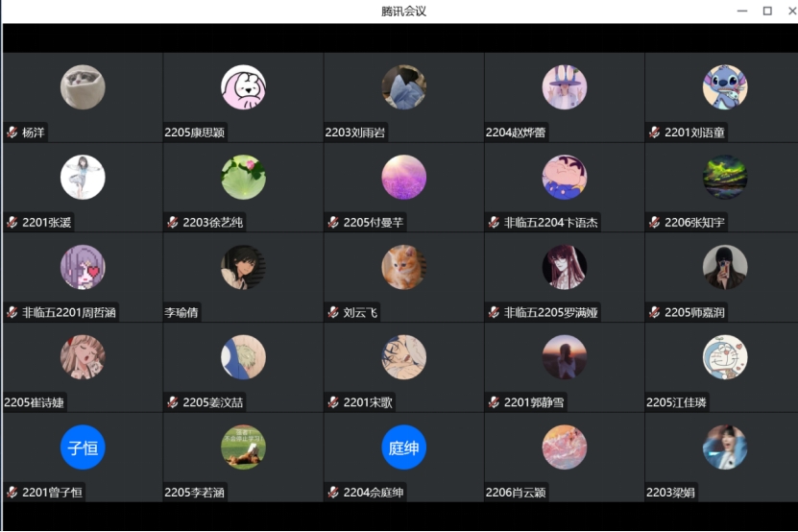Image resolution: width=798 pixels, height=532 pixels.
Task: Click muted microphone icon next to 2201刘语童
Action: pos(655,133)
